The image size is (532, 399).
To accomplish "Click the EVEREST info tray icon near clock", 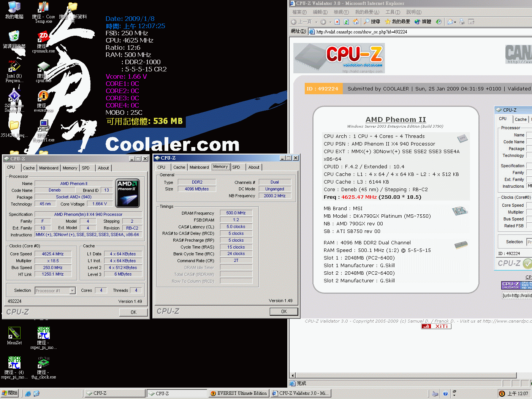I will point(502,394).
